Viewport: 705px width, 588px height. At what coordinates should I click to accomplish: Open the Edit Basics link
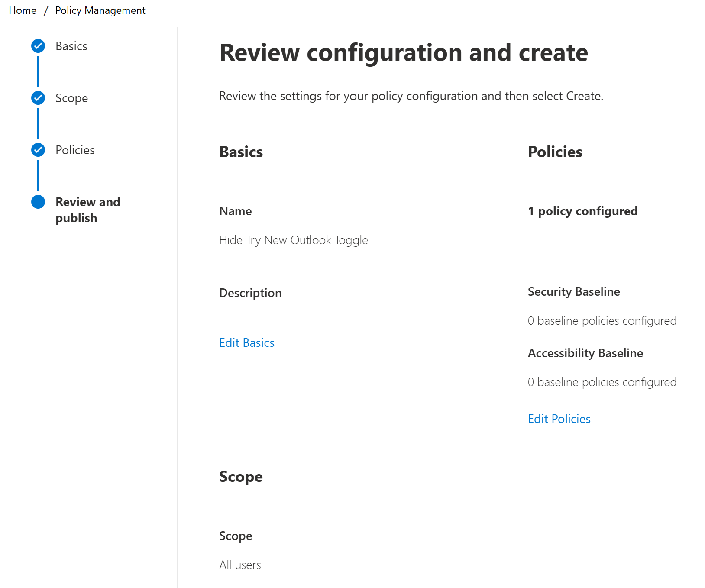(247, 343)
